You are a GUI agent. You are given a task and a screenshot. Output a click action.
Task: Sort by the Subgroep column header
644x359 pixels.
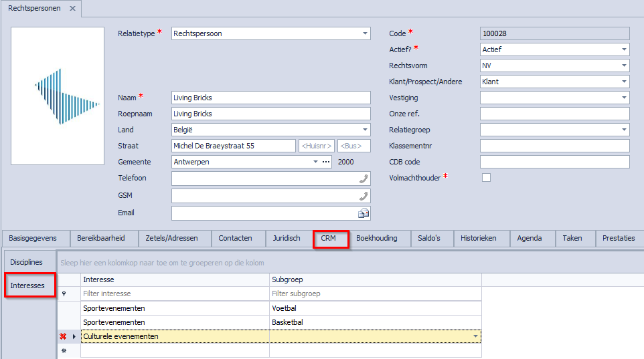[375, 280]
